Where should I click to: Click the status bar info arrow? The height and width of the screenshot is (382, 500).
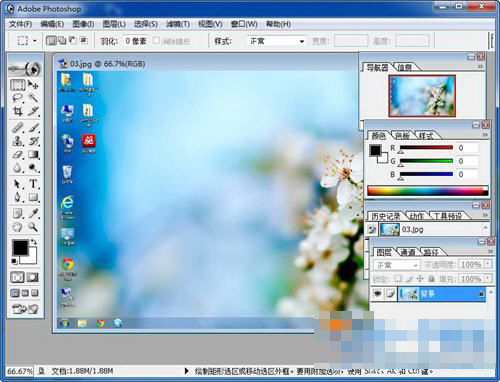click(187, 371)
